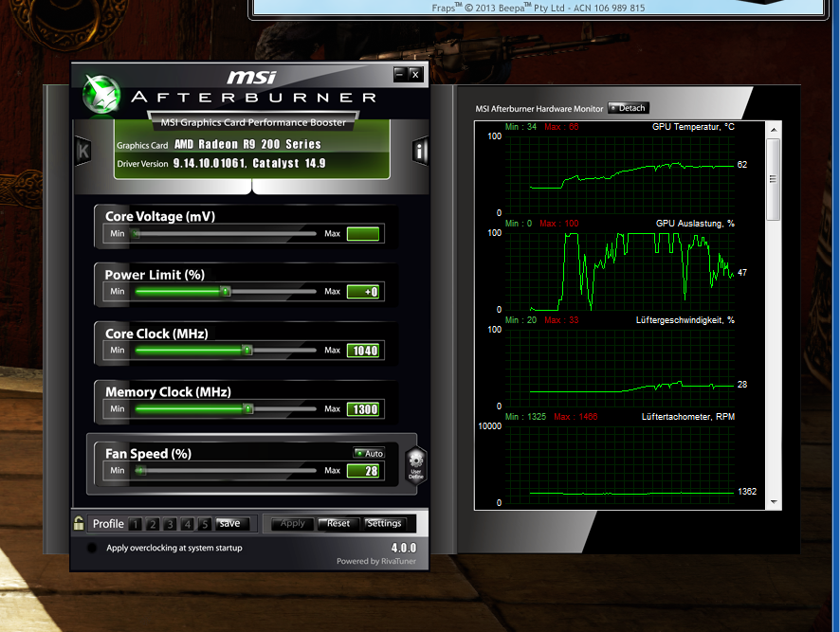This screenshot has width=840, height=632.
Task: Click the driver version '9.14.10.01061' text
Action: 210,163
